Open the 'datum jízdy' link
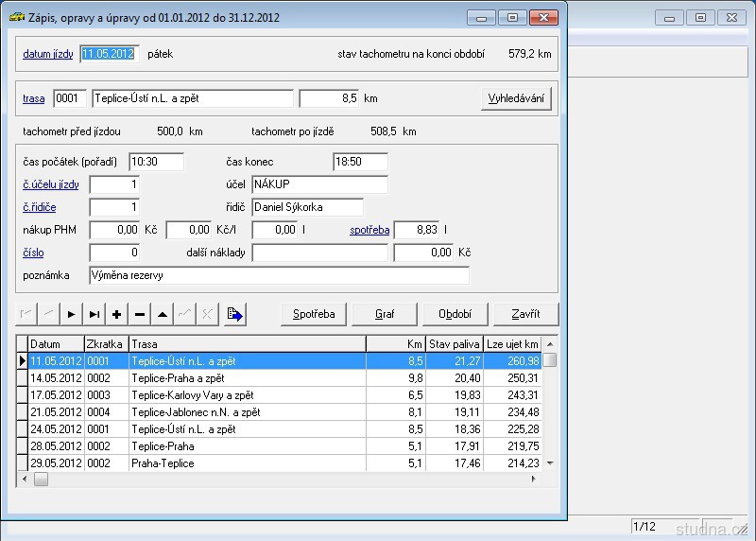The width and height of the screenshot is (756, 541). 47,54
